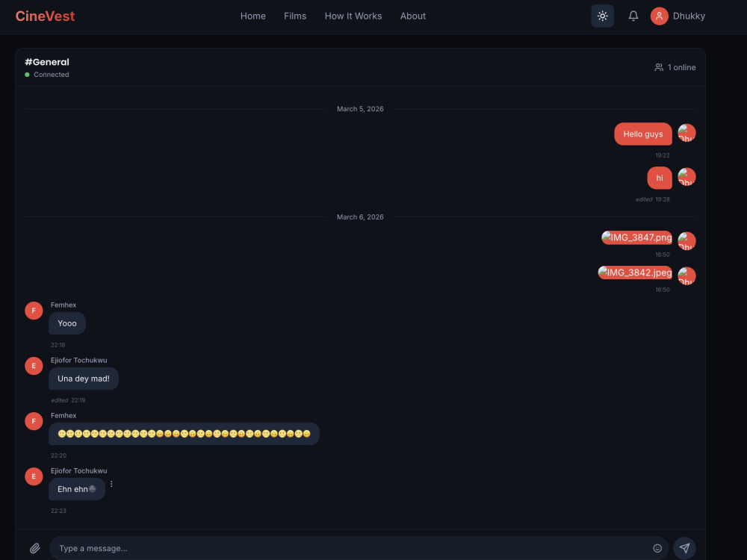Click Ejiofor Tochukwu name above Ehn ehn
This screenshot has height=560, width=747.
pyautogui.click(x=79, y=471)
